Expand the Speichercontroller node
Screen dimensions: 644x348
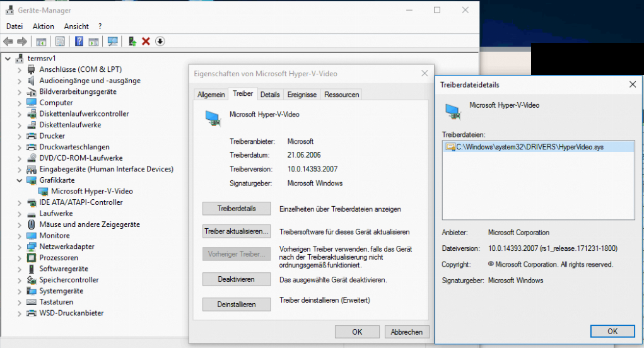pos(20,281)
